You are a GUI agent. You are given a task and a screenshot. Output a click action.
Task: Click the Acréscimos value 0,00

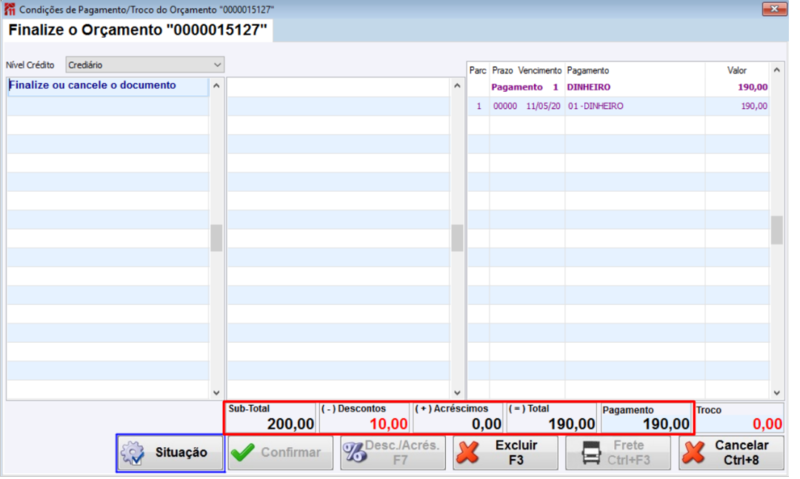click(x=486, y=424)
